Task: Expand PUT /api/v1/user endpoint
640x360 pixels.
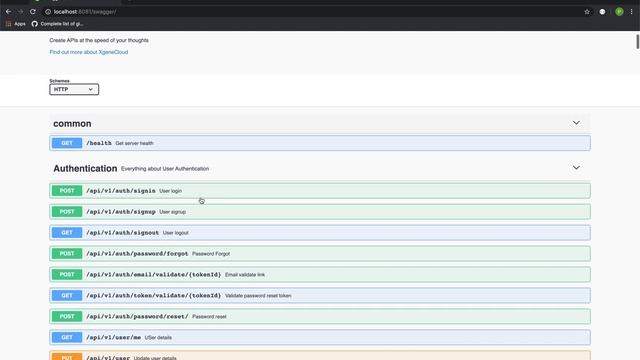Action: coord(320,356)
